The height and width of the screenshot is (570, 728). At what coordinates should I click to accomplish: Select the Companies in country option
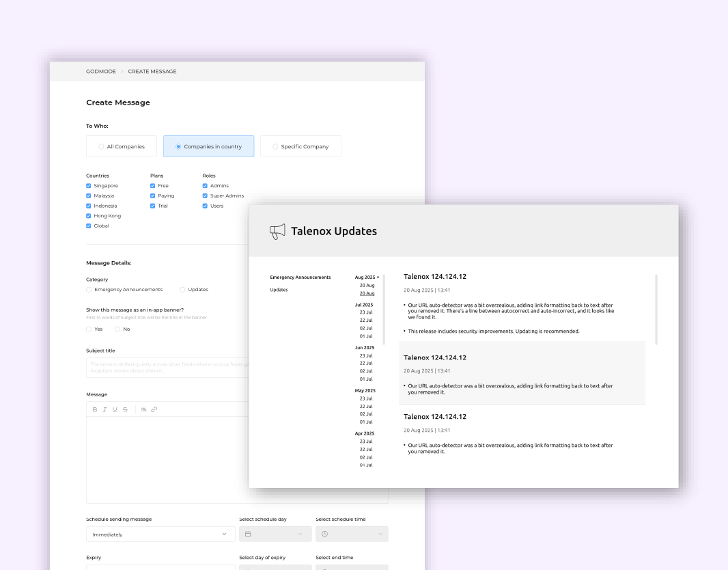point(208,146)
